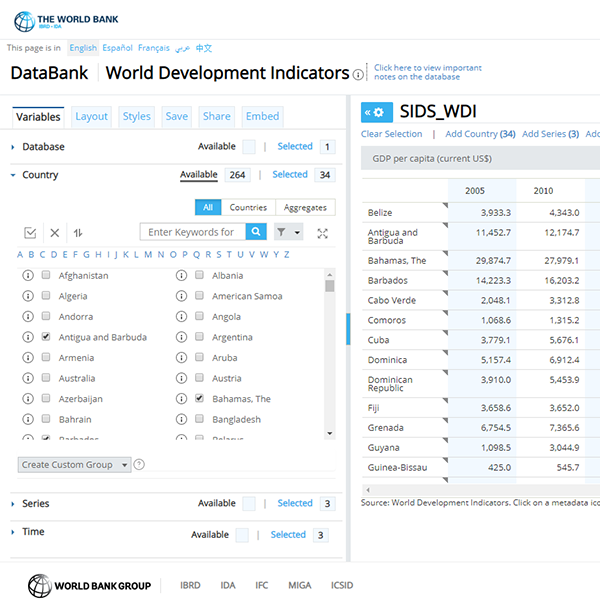Open the Share tab
The image size is (600, 600).
[x=217, y=116]
